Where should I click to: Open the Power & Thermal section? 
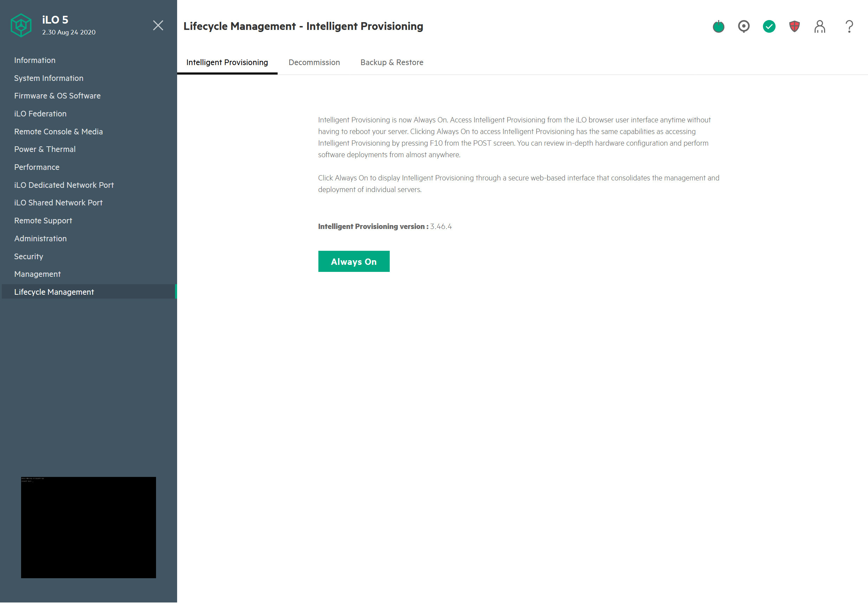[45, 149]
